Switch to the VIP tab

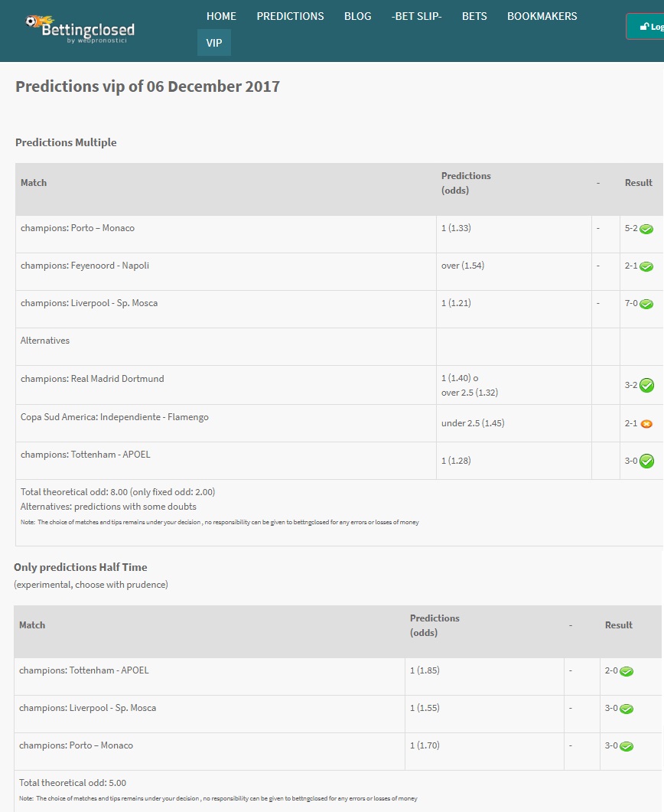(213, 43)
